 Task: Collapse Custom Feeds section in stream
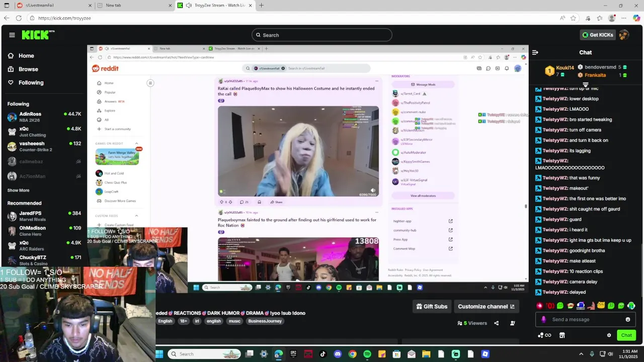coord(136,216)
